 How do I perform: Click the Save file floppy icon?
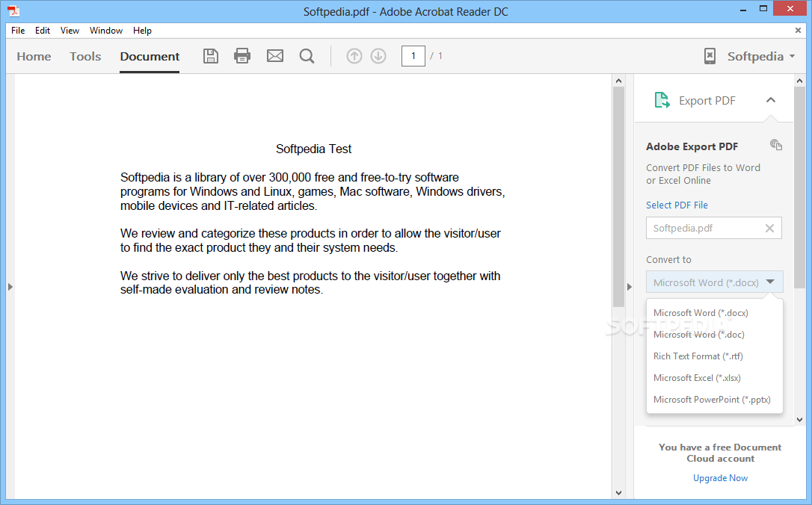pos(211,56)
